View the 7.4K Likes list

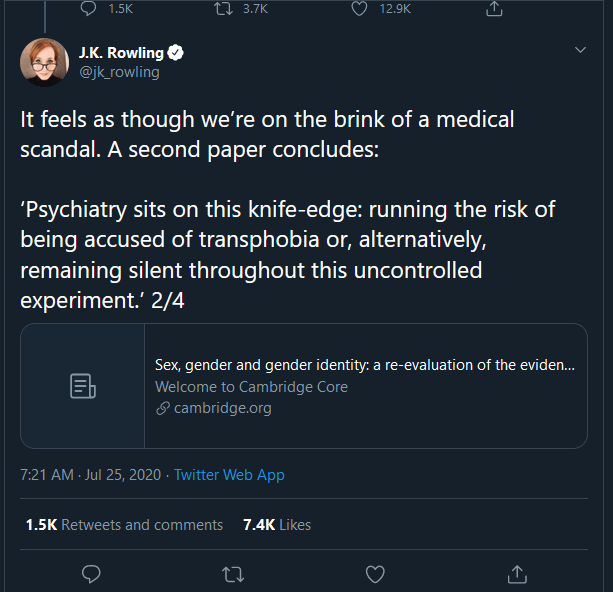pos(277,525)
